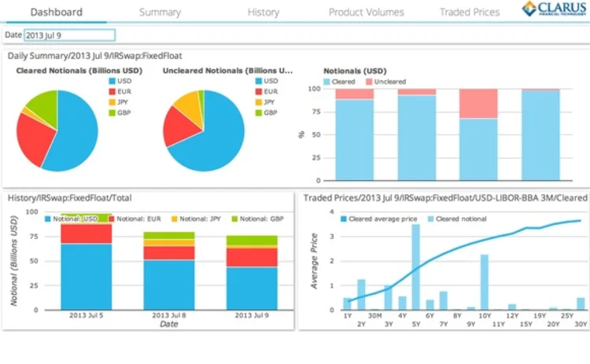Viewport: 590px width, 364px height.
Task: Toggle EUR in Uncleared Notionals legend
Action: click(267, 91)
